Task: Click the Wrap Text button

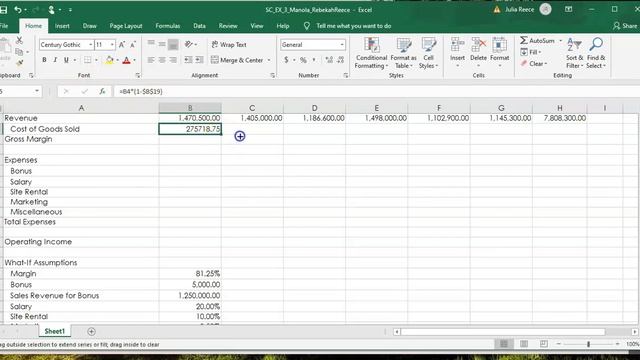Action: pyautogui.click(x=229, y=44)
